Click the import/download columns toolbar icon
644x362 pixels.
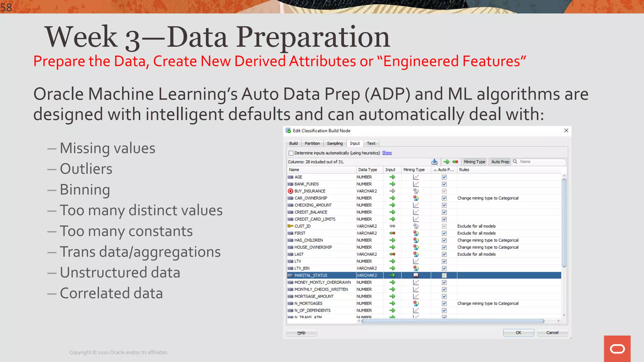[x=434, y=162]
